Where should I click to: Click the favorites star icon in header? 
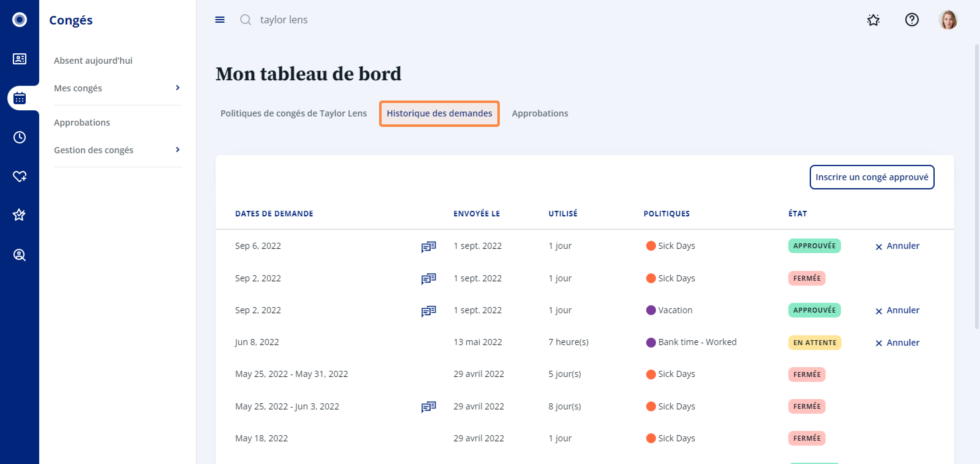[x=873, y=20]
